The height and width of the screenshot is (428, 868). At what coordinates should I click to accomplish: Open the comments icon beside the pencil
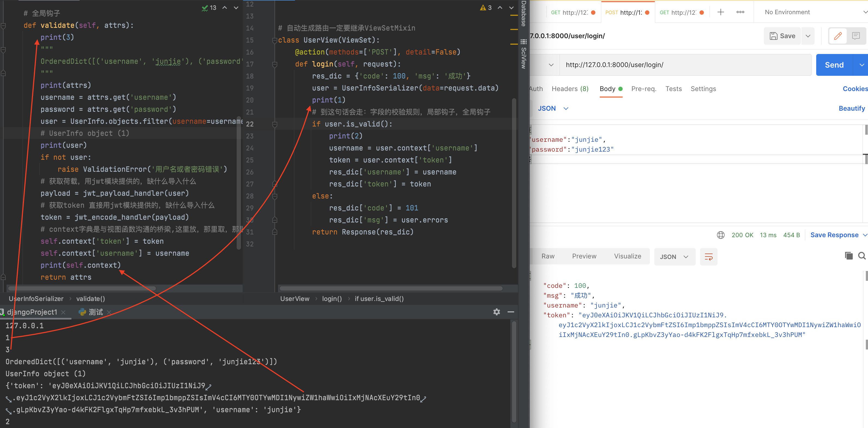855,36
